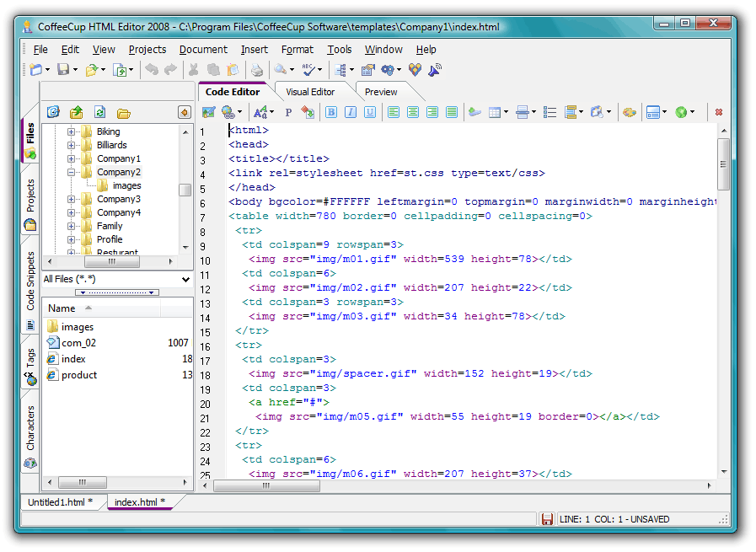Click the Paragraph P icon
Viewport: 756px width, 552px height.
pyautogui.click(x=288, y=112)
